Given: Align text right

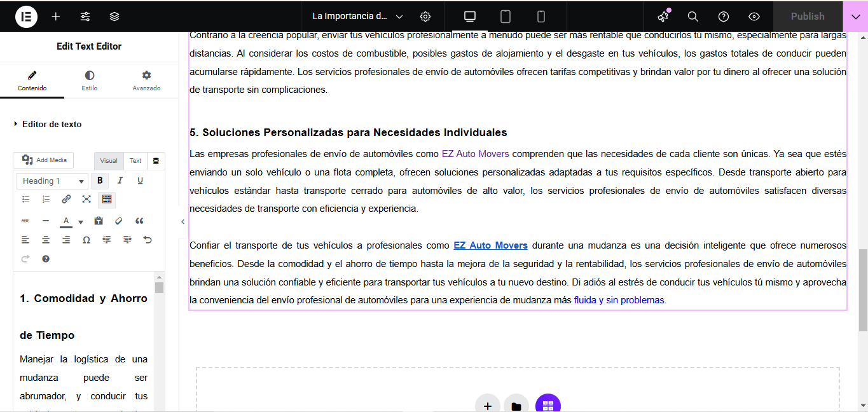Looking at the screenshot, I should [66, 240].
